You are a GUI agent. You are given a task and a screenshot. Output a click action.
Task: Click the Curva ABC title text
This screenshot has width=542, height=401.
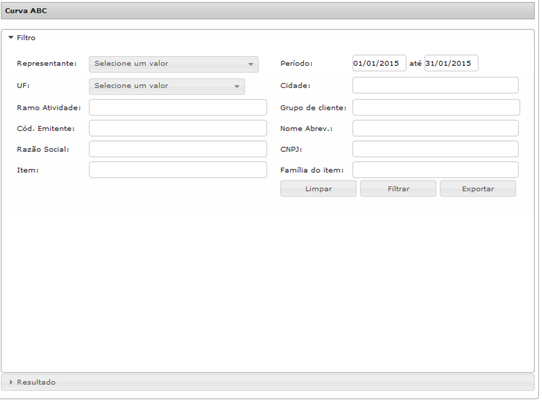[26, 11]
